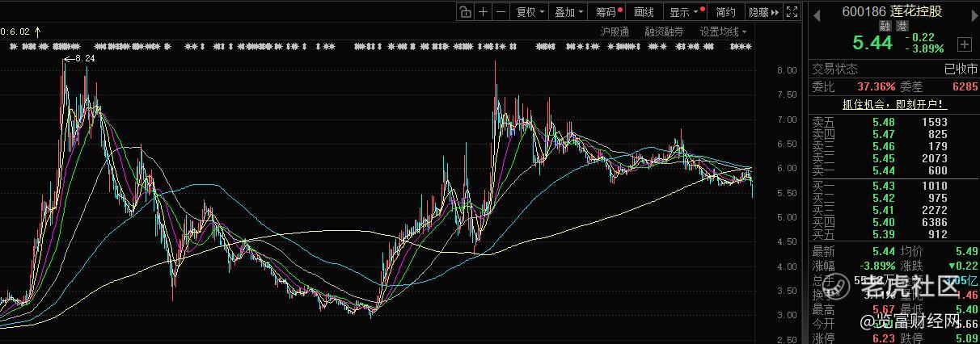This screenshot has height=344, width=980.
Task: Select 买一 price 5.43
Action: (x=883, y=186)
